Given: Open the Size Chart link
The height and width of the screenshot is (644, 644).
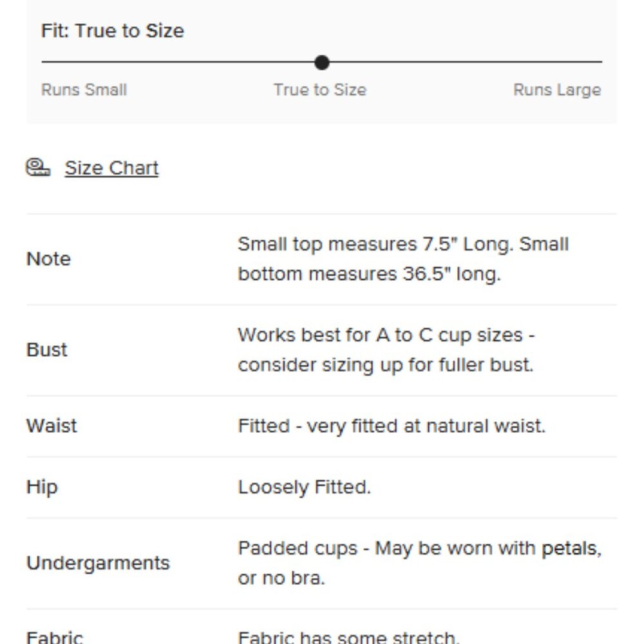Looking at the screenshot, I should 111,168.
